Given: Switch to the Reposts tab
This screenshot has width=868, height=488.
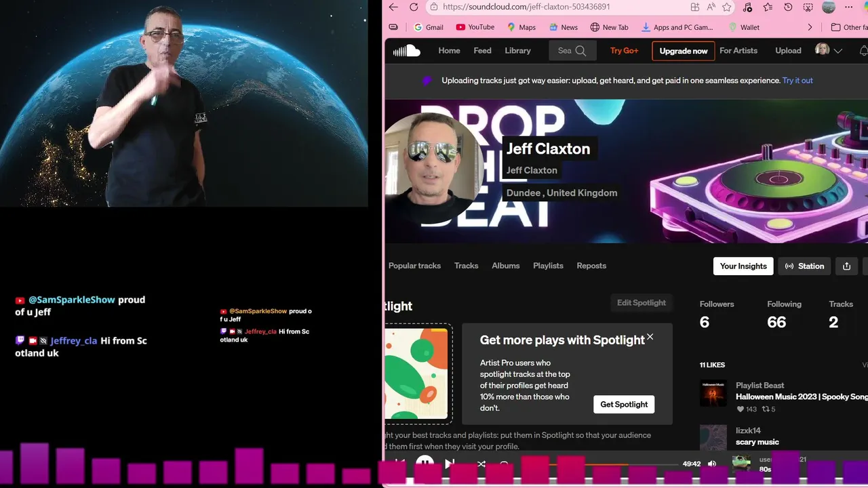Looking at the screenshot, I should (x=591, y=266).
